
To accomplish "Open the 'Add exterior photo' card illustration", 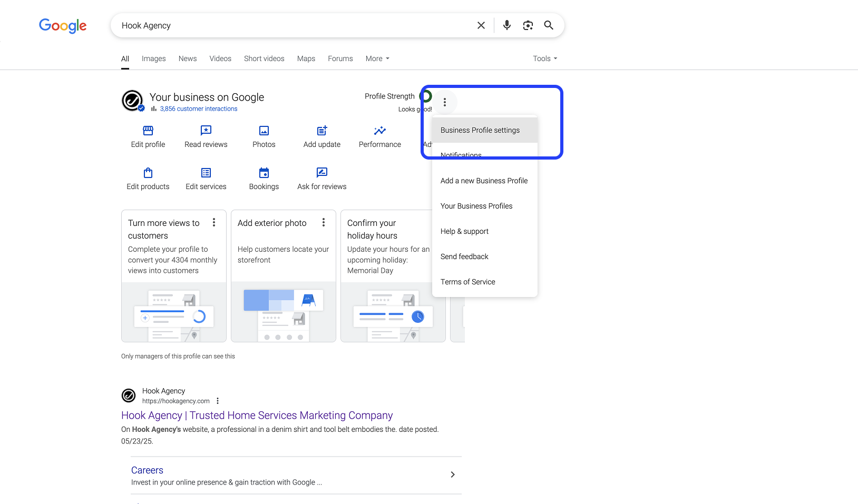I will pyautogui.click(x=284, y=312).
